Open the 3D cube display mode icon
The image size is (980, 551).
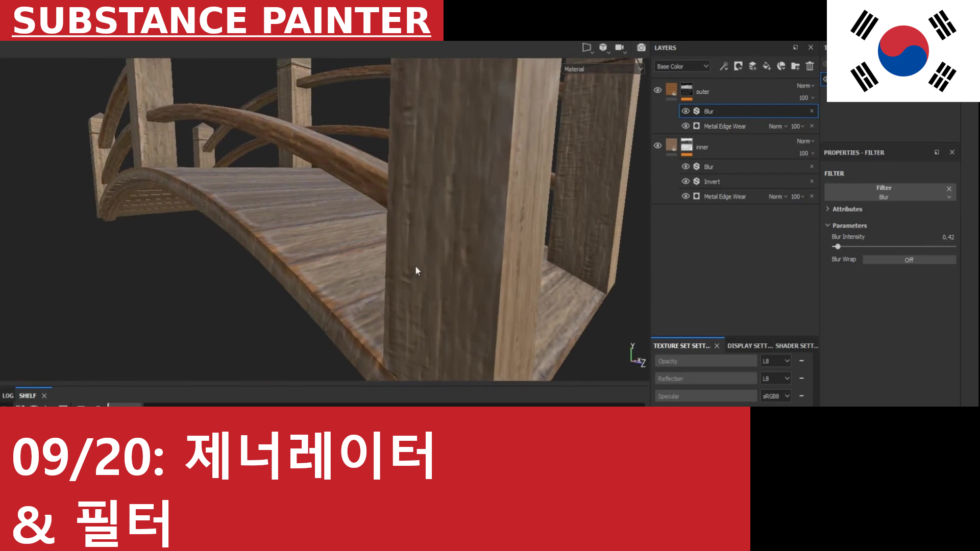(x=604, y=47)
